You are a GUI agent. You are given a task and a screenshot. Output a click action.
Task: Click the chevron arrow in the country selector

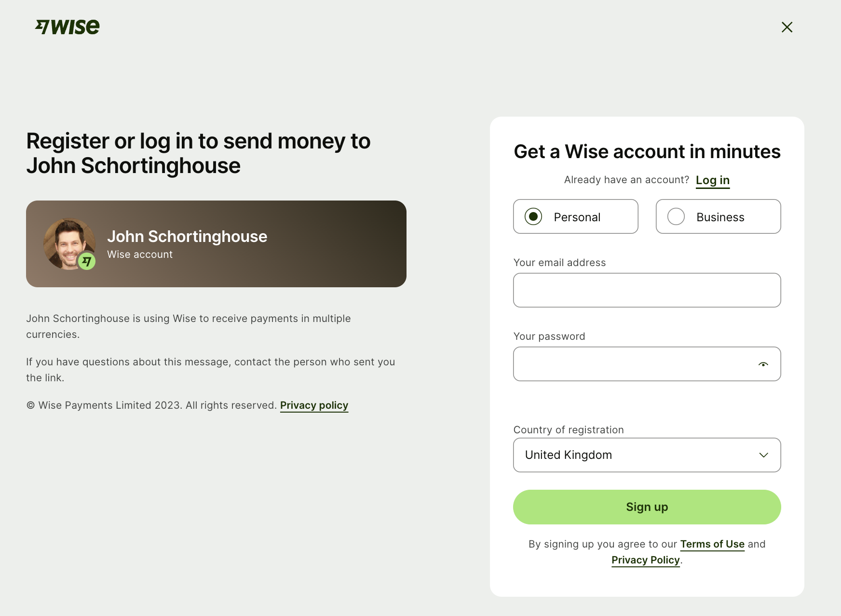click(x=763, y=455)
